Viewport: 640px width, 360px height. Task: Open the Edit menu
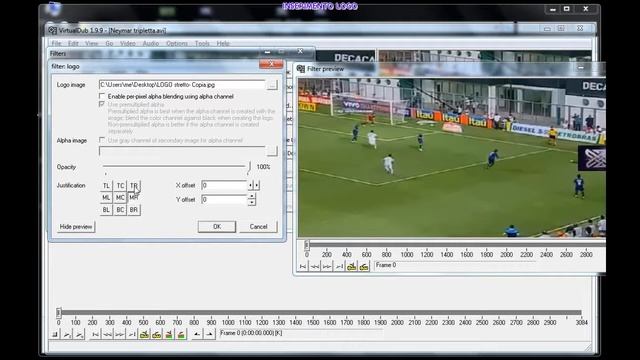click(x=73, y=43)
